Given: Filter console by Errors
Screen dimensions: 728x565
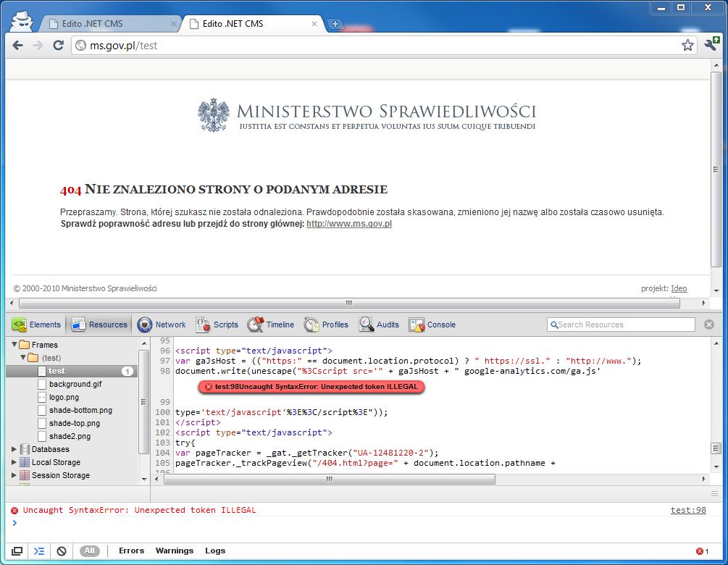Looking at the screenshot, I should (131, 551).
